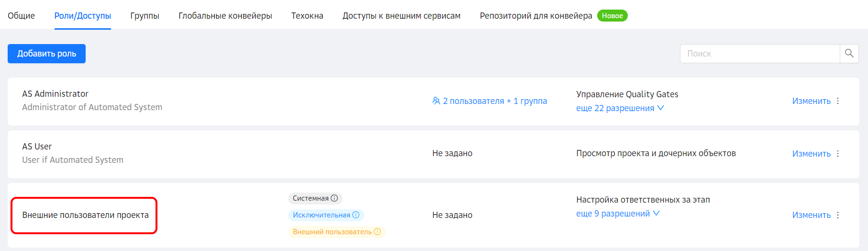Open 2 пользователя + 1 группа link
Screen dimensions: 868x251
495,101
